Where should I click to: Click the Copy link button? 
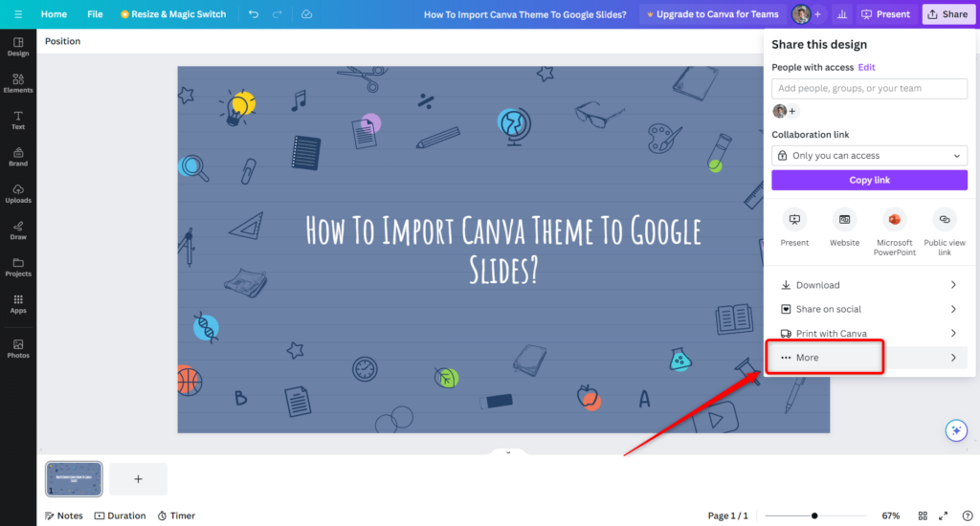[x=869, y=180]
